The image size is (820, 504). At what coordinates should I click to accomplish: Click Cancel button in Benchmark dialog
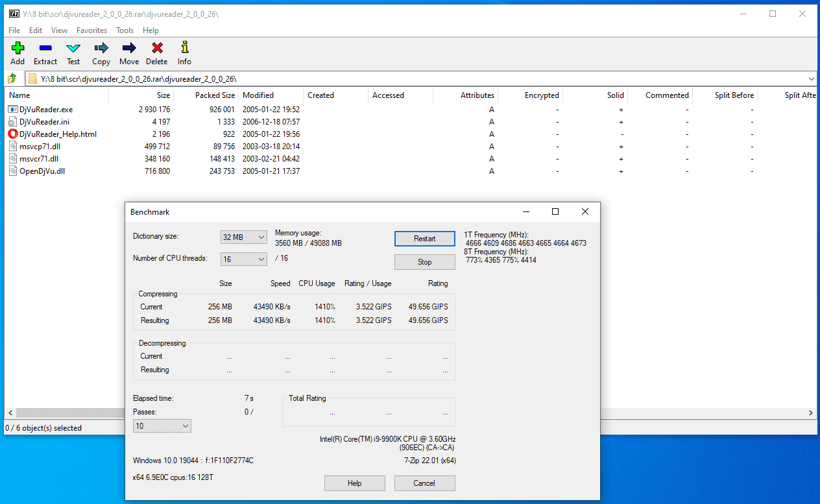pyautogui.click(x=424, y=483)
